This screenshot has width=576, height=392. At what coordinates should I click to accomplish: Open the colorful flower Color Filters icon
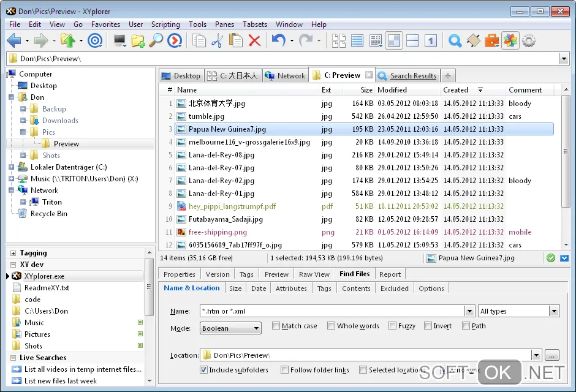pos(510,40)
